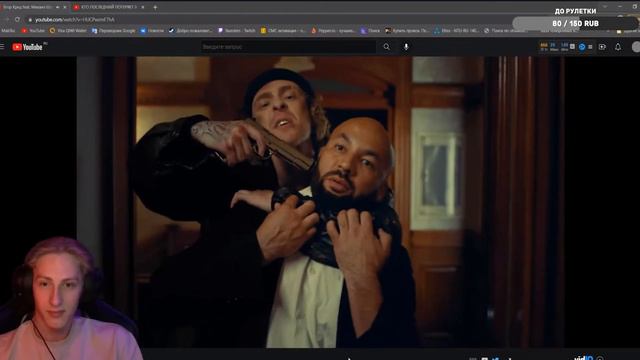Open YouTube notifications bell
This screenshot has height=360, width=640.
[618, 47]
